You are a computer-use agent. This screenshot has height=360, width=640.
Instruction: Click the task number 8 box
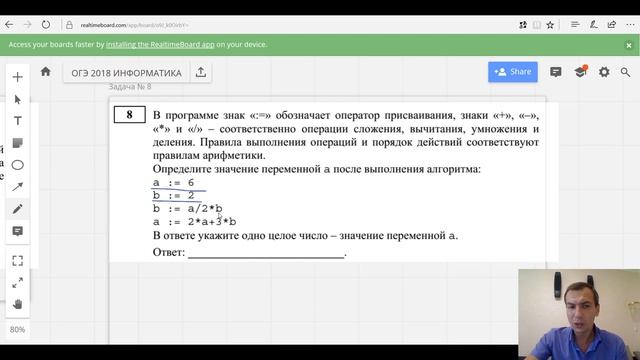tap(129, 115)
